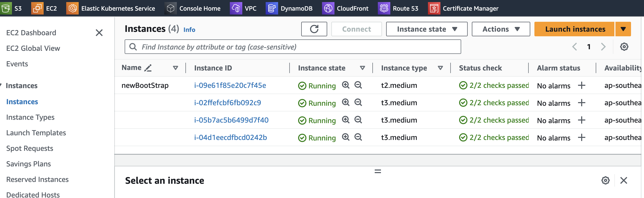Image resolution: width=644 pixels, height=198 pixels.
Task: Open details panel settings gear
Action: pyautogui.click(x=606, y=180)
